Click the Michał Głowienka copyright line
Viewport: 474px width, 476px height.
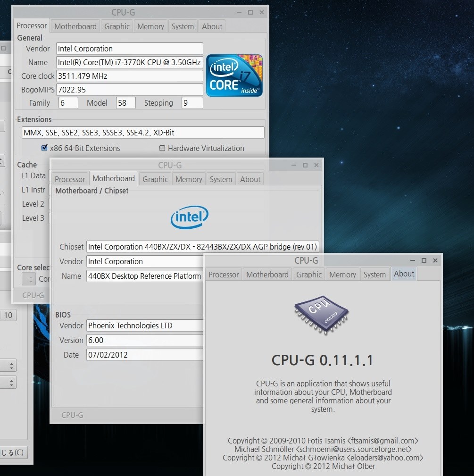[x=323, y=458]
